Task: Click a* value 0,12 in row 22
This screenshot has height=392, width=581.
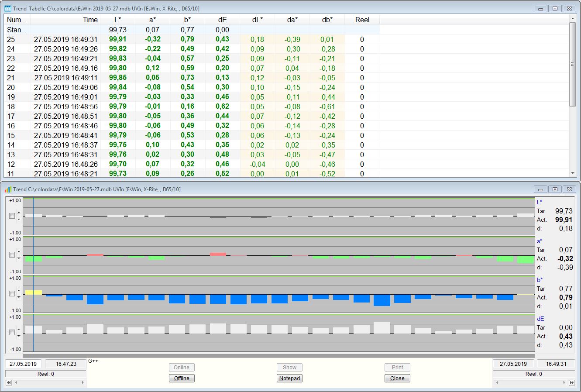Action: point(153,68)
